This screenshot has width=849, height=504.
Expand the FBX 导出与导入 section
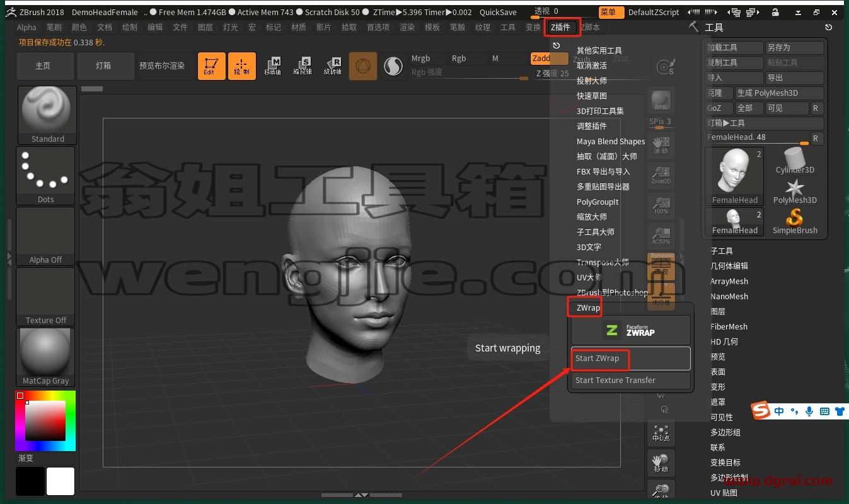(603, 171)
